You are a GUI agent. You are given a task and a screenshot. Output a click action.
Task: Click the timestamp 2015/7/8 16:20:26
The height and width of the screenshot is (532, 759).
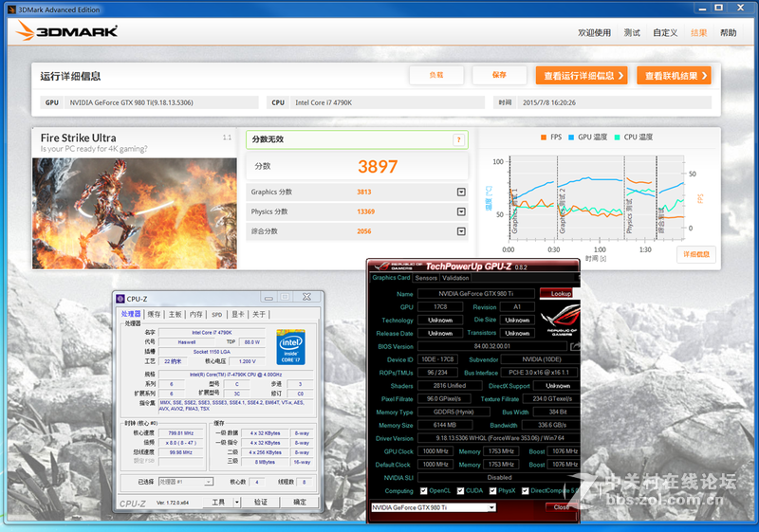pyautogui.click(x=549, y=102)
